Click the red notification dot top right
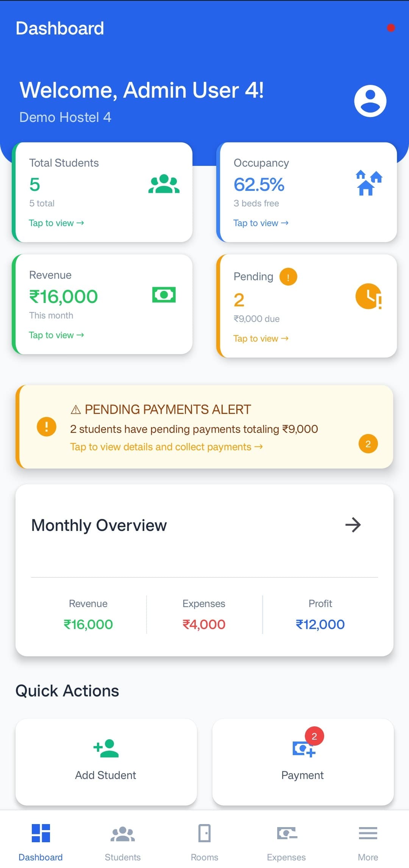409x868 pixels. tap(391, 27)
